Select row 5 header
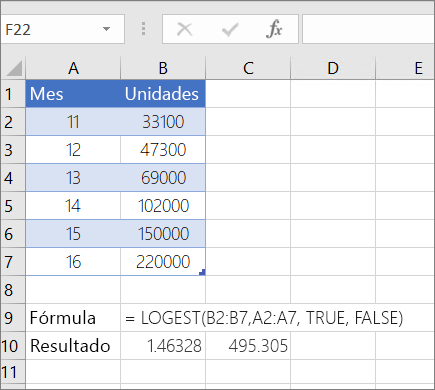Image resolution: width=435 pixels, height=390 pixels. coord(13,206)
